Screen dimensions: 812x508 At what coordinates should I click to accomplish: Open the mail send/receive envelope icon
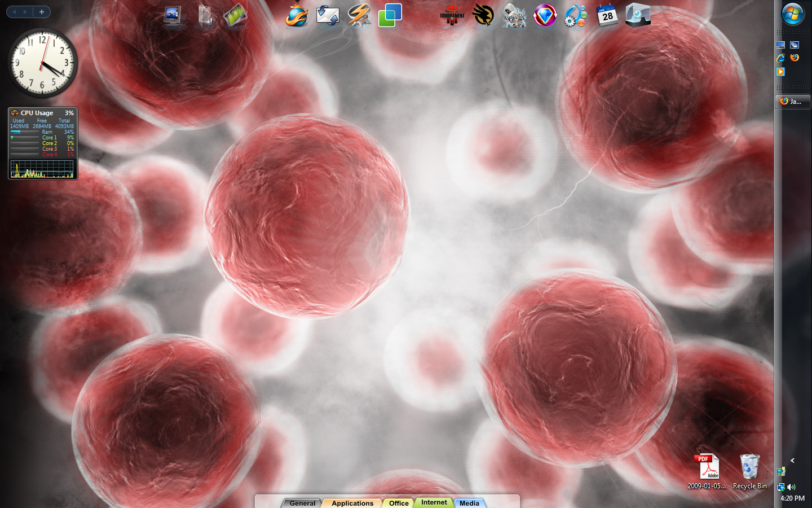click(x=328, y=16)
